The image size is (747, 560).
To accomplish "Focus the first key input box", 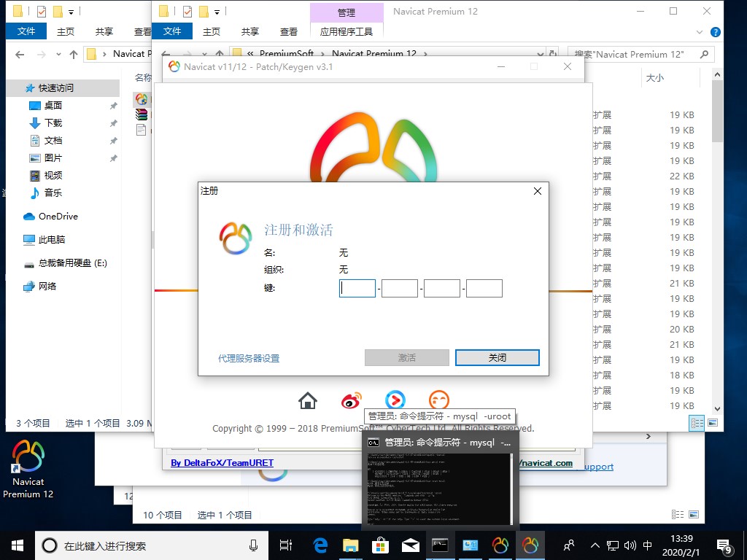I will coord(357,288).
